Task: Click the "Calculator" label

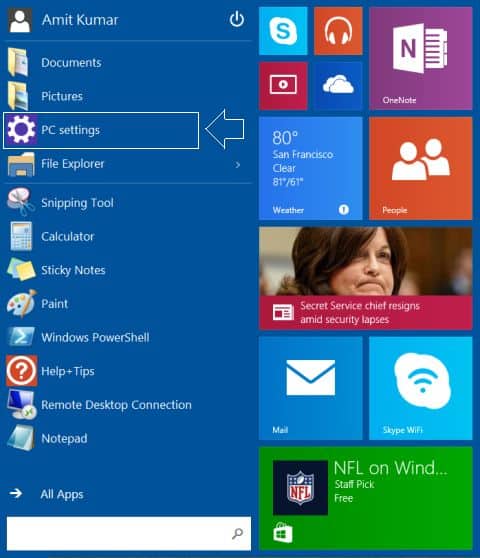Action: pyautogui.click(x=68, y=237)
